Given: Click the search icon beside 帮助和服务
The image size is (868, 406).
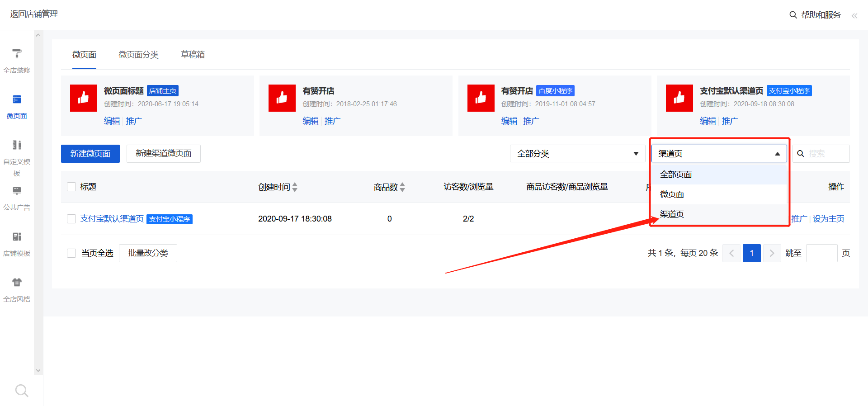Looking at the screenshot, I should [x=793, y=15].
